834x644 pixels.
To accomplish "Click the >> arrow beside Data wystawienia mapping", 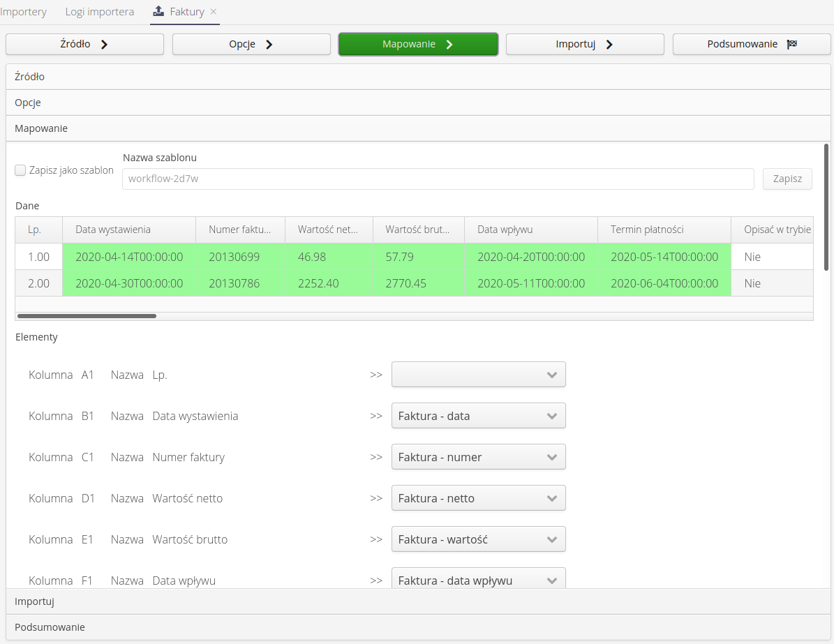I will [x=376, y=416].
